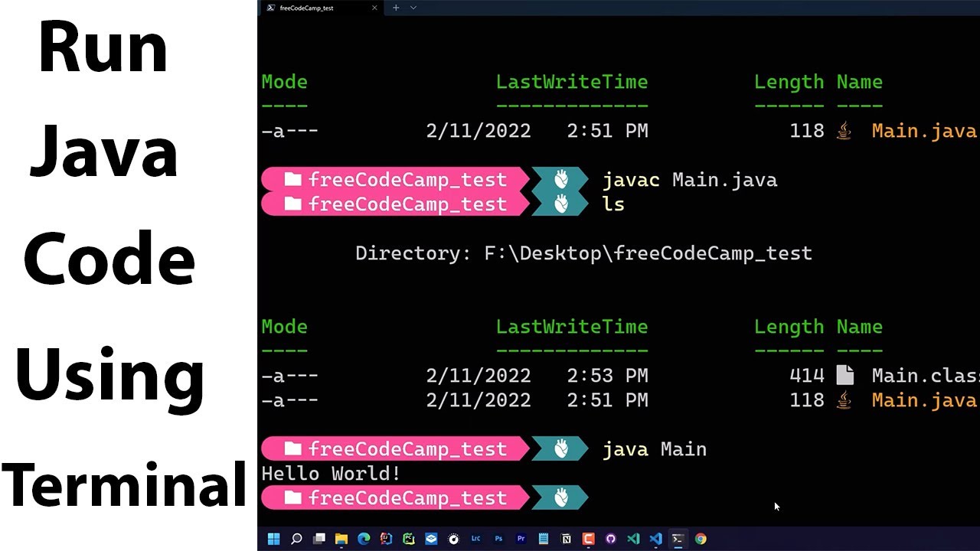Click hand icon in the 'java Main' prompt

coord(561,449)
